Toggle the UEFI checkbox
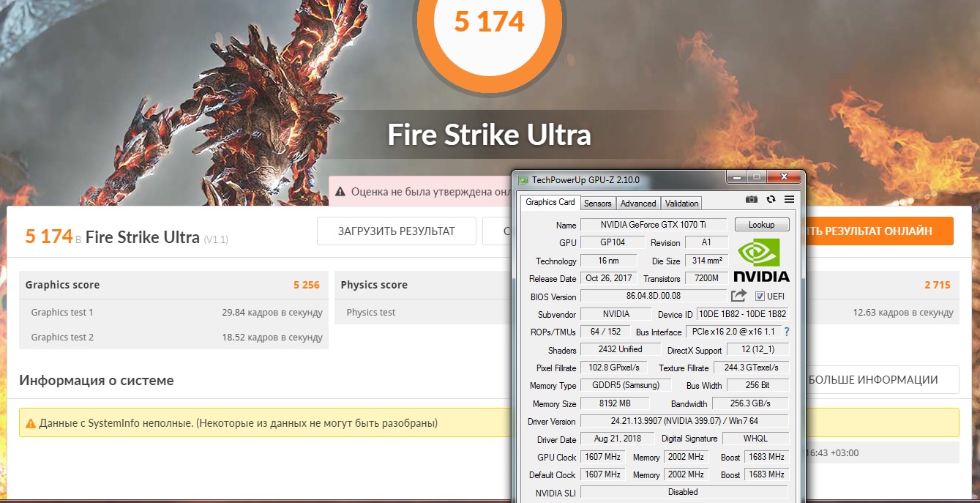The height and width of the screenshot is (503, 980). 760,296
